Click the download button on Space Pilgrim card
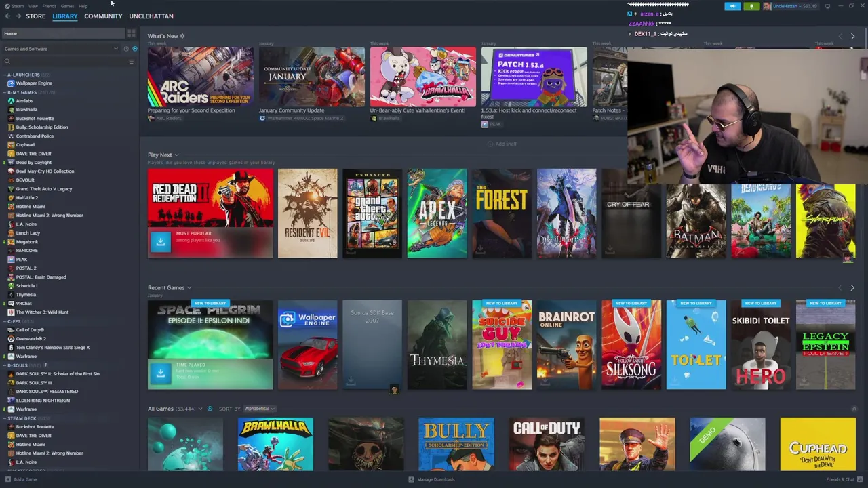Screen dimensions: 868x488 point(160,373)
